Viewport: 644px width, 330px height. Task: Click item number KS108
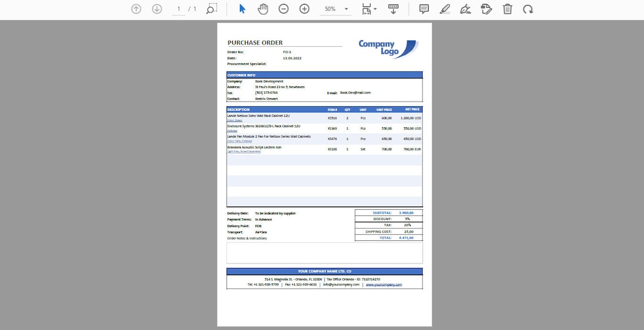point(332,149)
